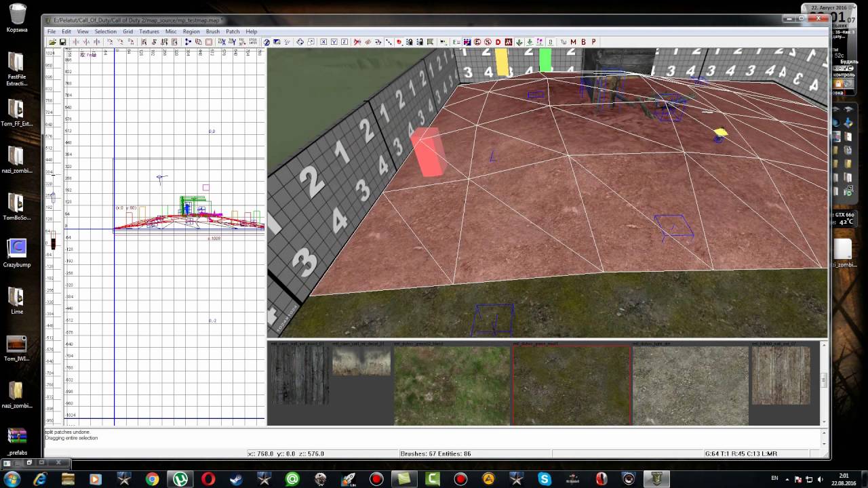Click the texture browser vertical scrollbar
Viewport: 868px width, 488px height.
[x=824, y=382]
